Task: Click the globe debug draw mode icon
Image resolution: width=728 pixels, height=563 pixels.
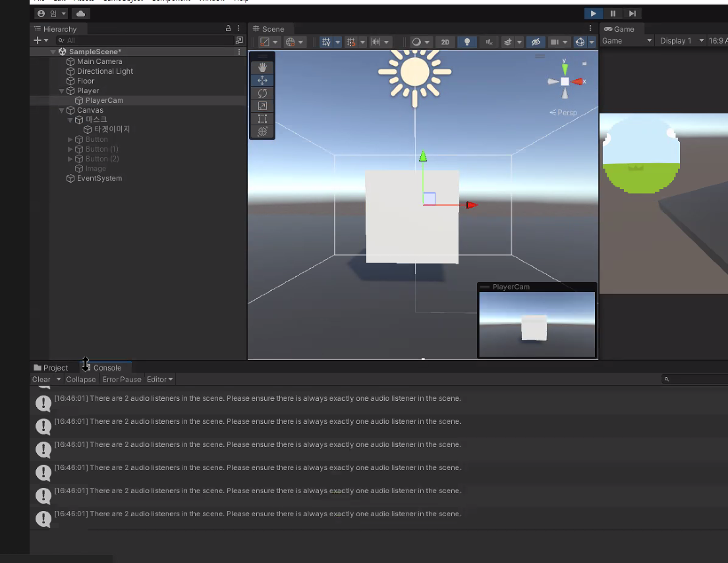Action: tap(290, 42)
